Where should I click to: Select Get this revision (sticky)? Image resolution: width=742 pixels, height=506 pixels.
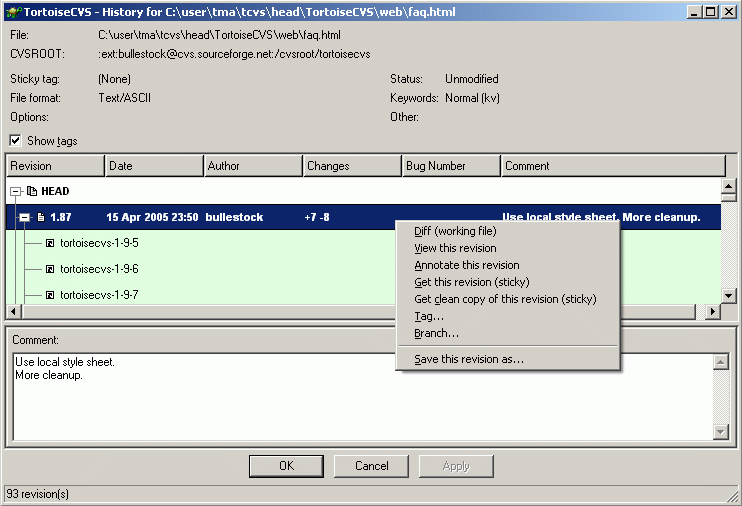click(507, 282)
